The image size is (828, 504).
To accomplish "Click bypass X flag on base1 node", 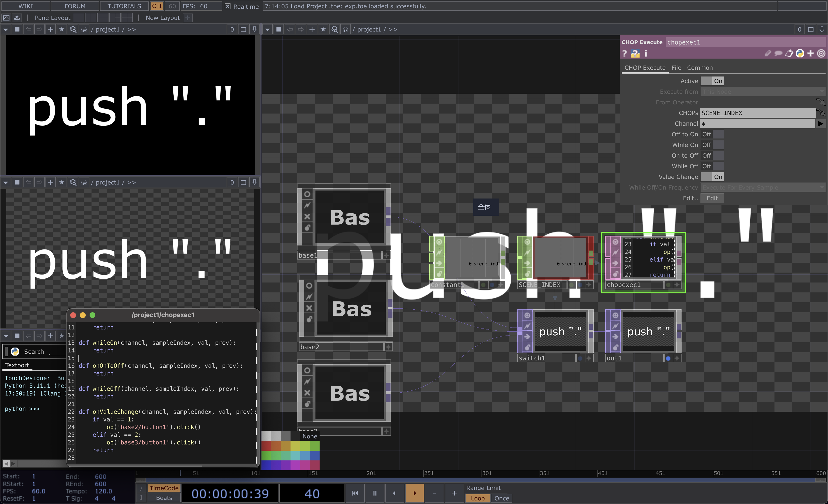I will click(307, 216).
